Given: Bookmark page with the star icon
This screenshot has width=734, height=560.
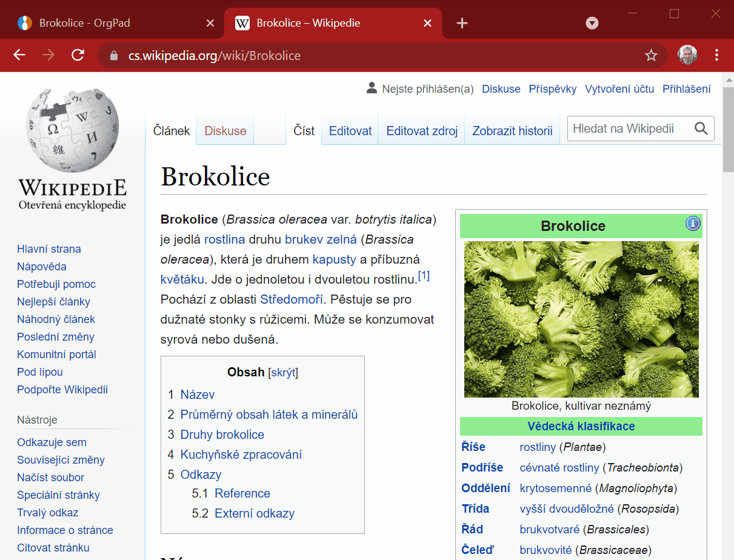Looking at the screenshot, I should click(651, 56).
